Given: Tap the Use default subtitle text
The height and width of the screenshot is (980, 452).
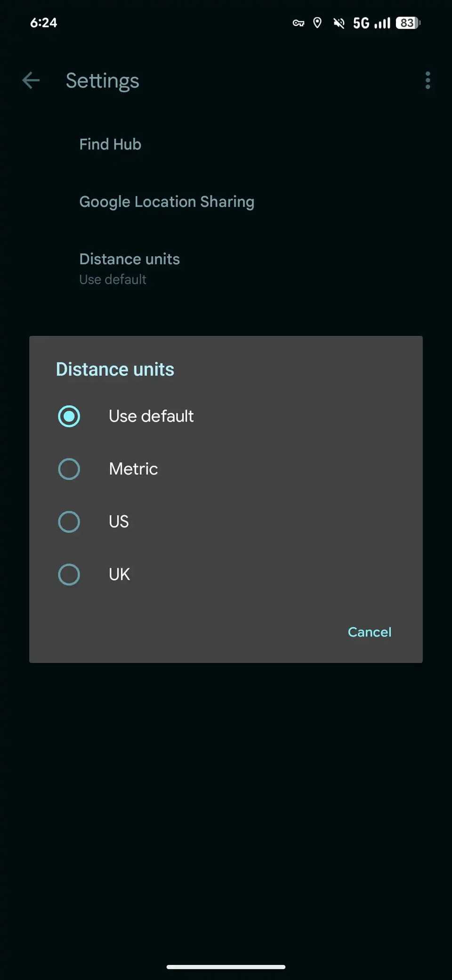Looking at the screenshot, I should pyautogui.click(x=113, y=279).
